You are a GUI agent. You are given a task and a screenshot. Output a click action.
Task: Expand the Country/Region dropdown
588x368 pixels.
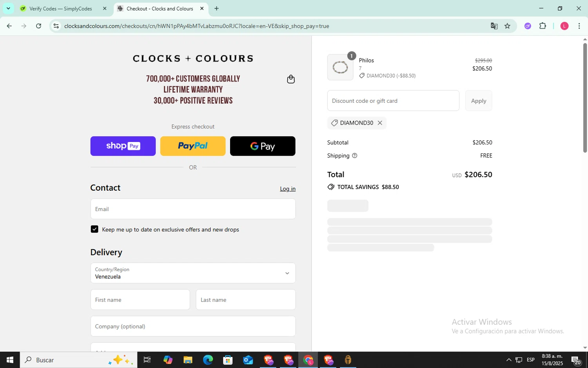point(193,273)
